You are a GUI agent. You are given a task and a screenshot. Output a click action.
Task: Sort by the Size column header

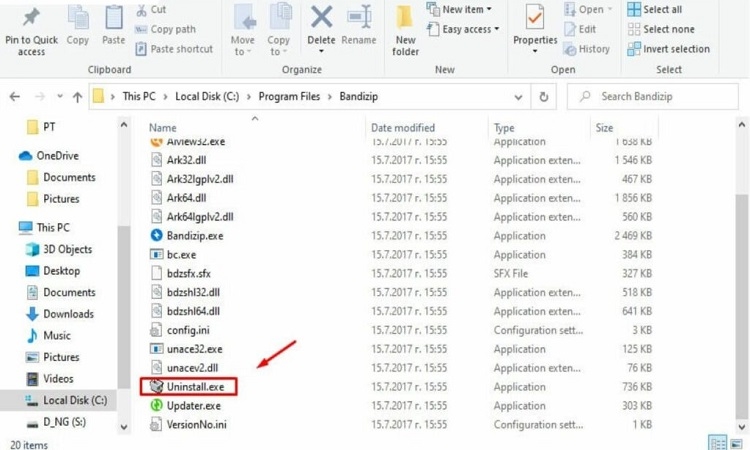(x=605, y=128)
